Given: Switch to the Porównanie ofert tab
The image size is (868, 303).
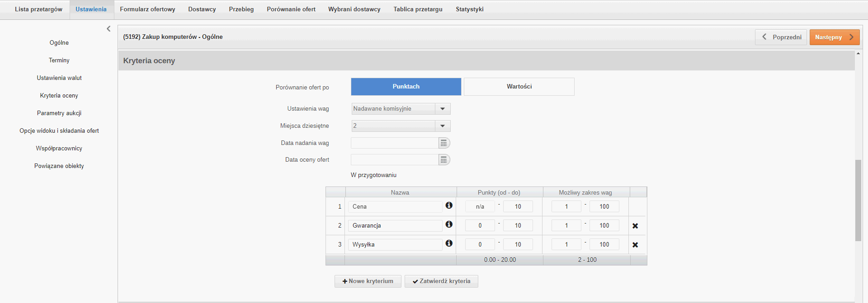Looking at the screenshot, I should 291,9.
